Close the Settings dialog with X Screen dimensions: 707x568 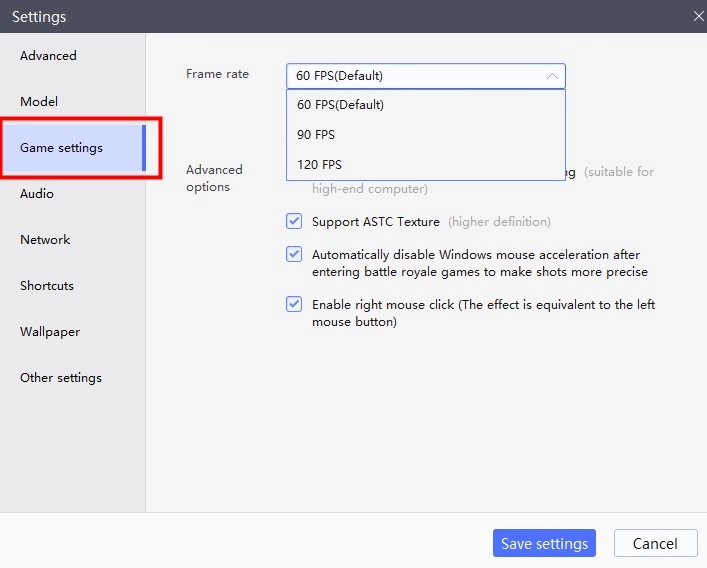[698, 17]
